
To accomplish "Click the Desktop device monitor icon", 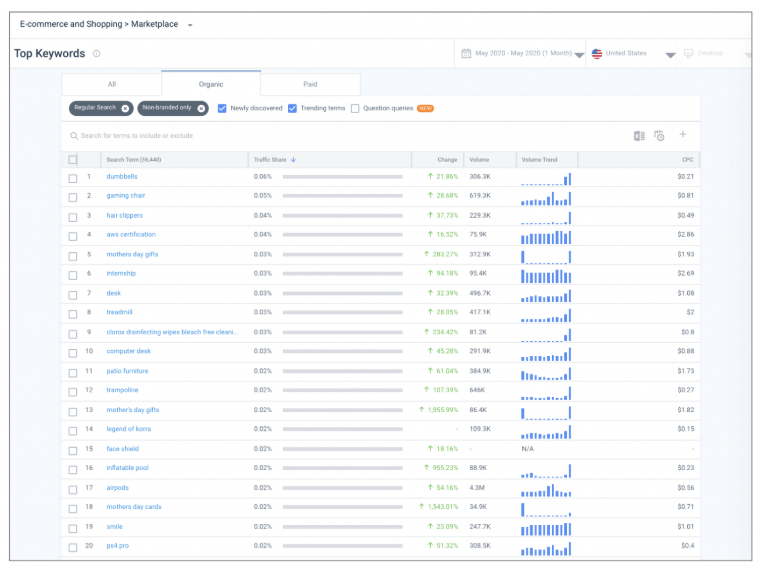I will pos(688,53).
